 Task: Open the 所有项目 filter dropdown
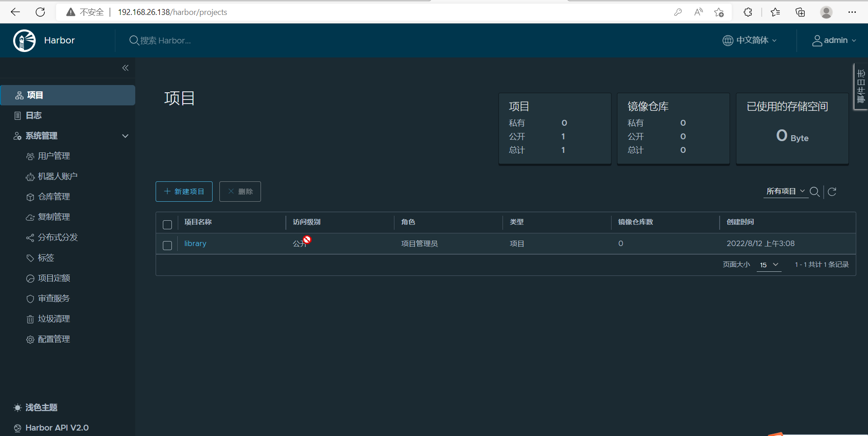pos(785,191)
